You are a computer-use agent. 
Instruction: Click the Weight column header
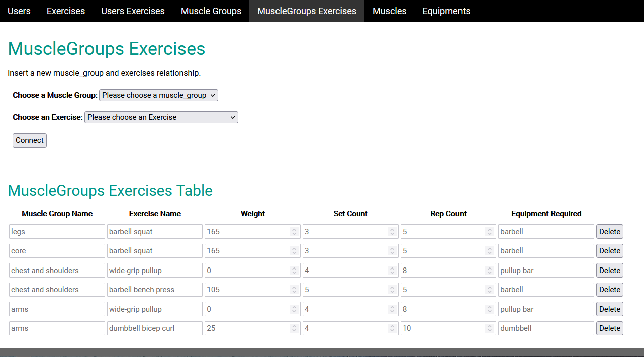coord(253,214)
